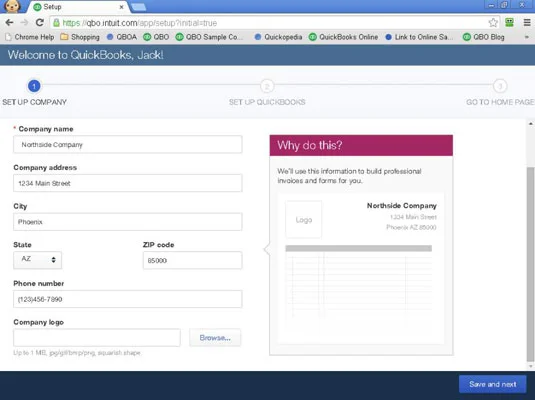
Task: Open the Chrome menu hamburger icon
Action: [527, 23]
